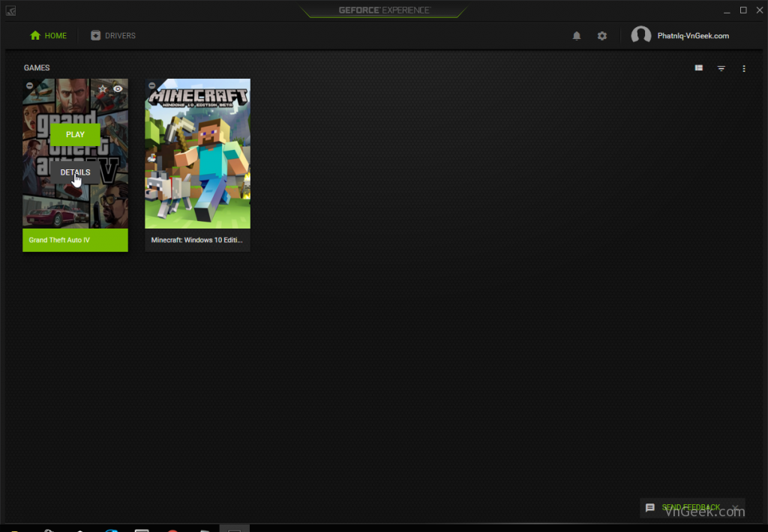768x532 pixels.
Task: Click the Grand Theft Auto IV title bar
Action: (76, 241)
